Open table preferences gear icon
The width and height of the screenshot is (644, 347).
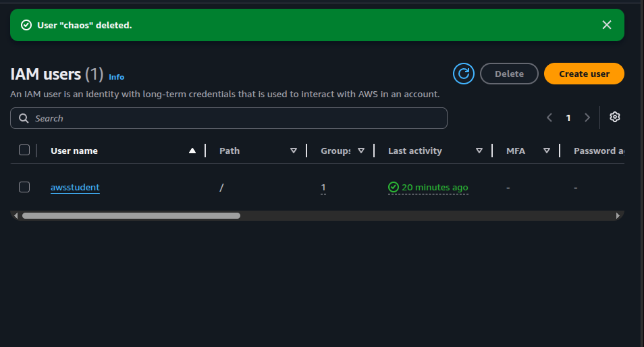[x=614, y=117]
